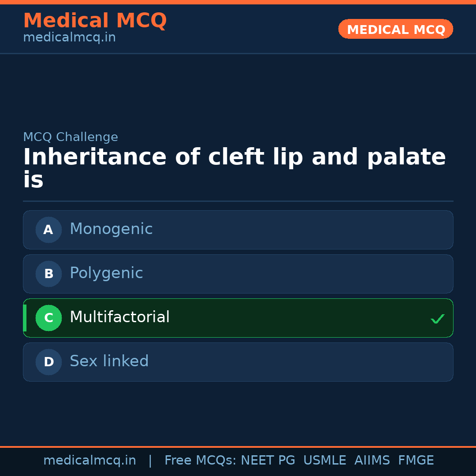The width and height of the screenshot is (476, 476).
Task: Visit medicalmcq.in link under header title
Action: click(69, 38)
